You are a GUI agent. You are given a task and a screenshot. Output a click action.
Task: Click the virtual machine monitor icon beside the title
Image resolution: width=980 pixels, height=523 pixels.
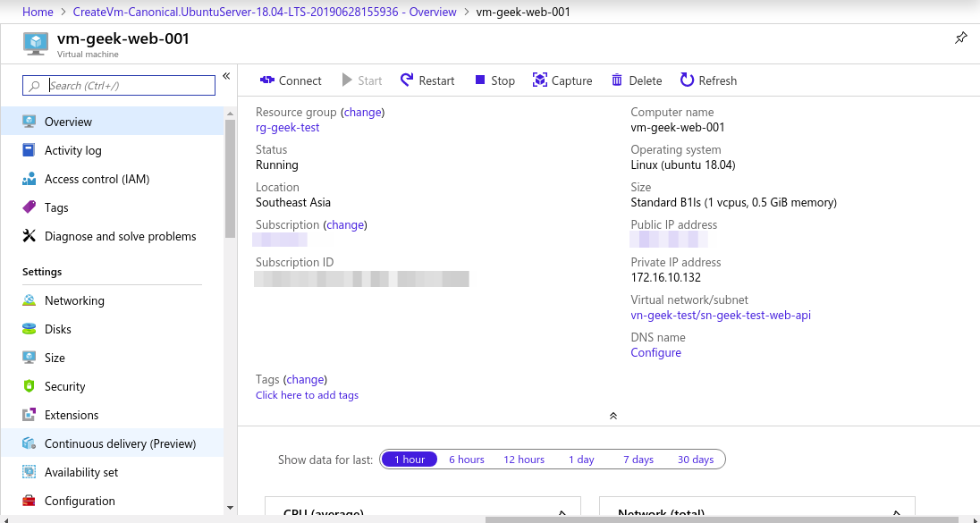36,44
